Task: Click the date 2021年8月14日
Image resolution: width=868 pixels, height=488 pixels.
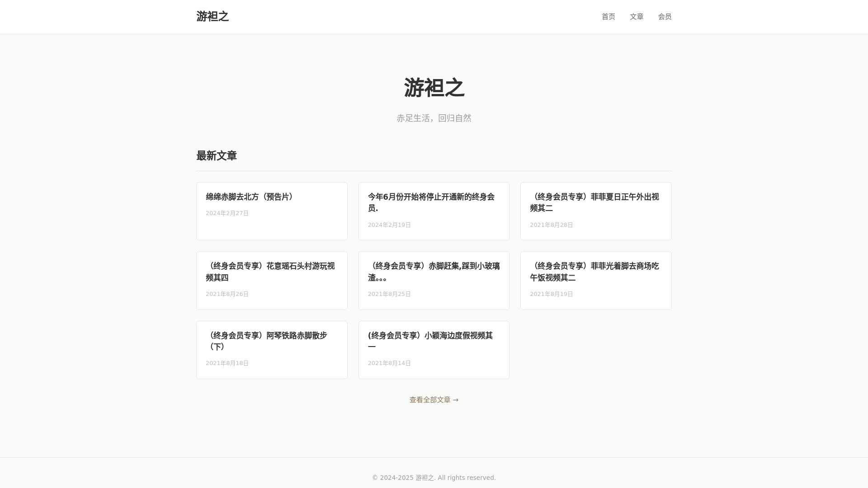Action: coord(389,363)
